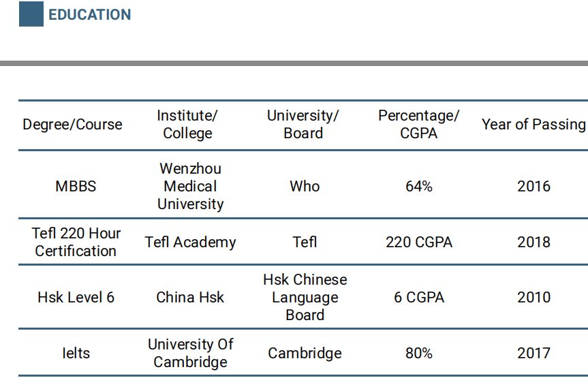Screen dimensions: 588x378
Task: Select the Wenzhou Medical University cell
Action: (191, 186)
